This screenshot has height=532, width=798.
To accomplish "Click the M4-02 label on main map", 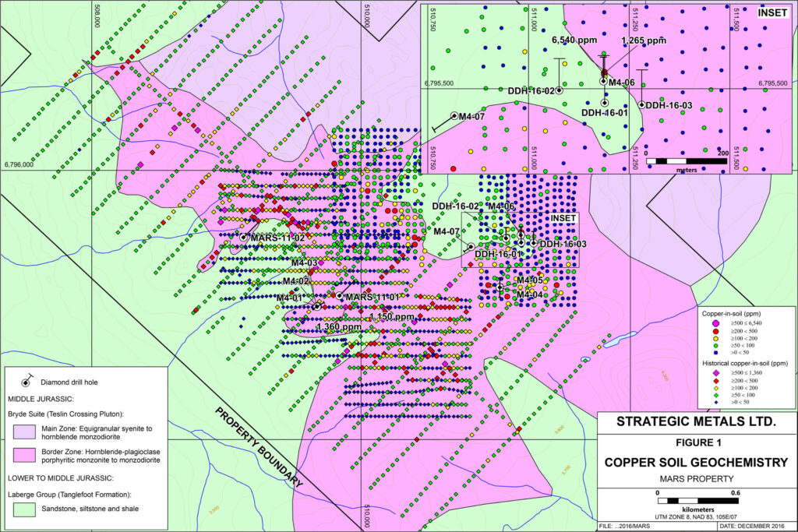I will coord(296,281).
